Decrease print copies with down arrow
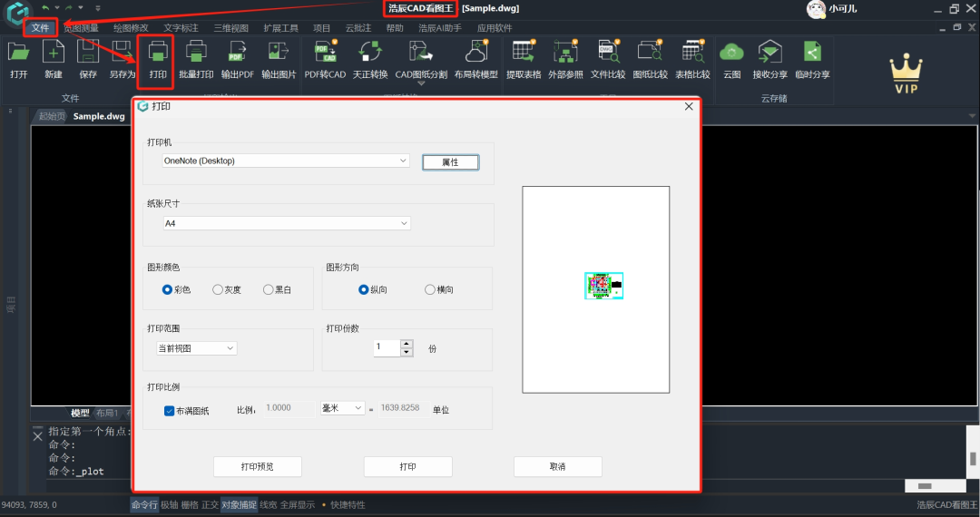Screen dimensions: 980x517 [x=407, y=352]
